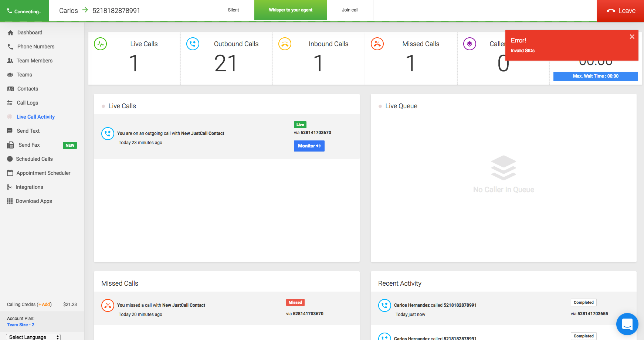Open Send Fax page
Screen dimensions: 644x340
tap(29, 145)
